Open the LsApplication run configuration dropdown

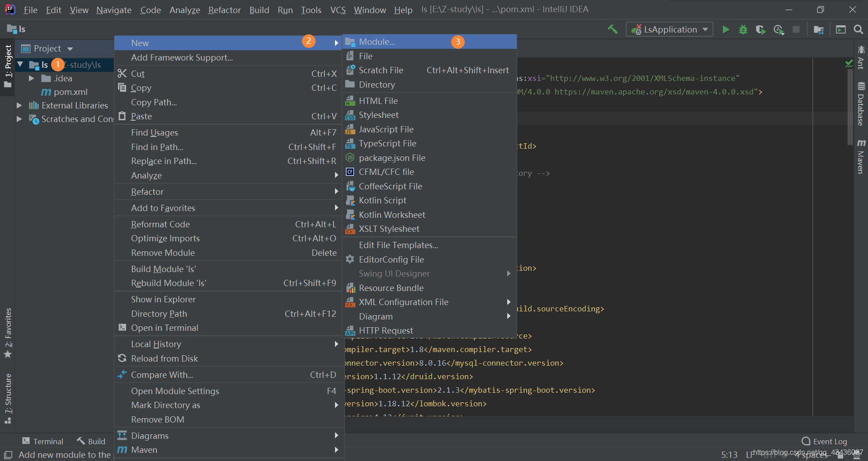point(670,29)
